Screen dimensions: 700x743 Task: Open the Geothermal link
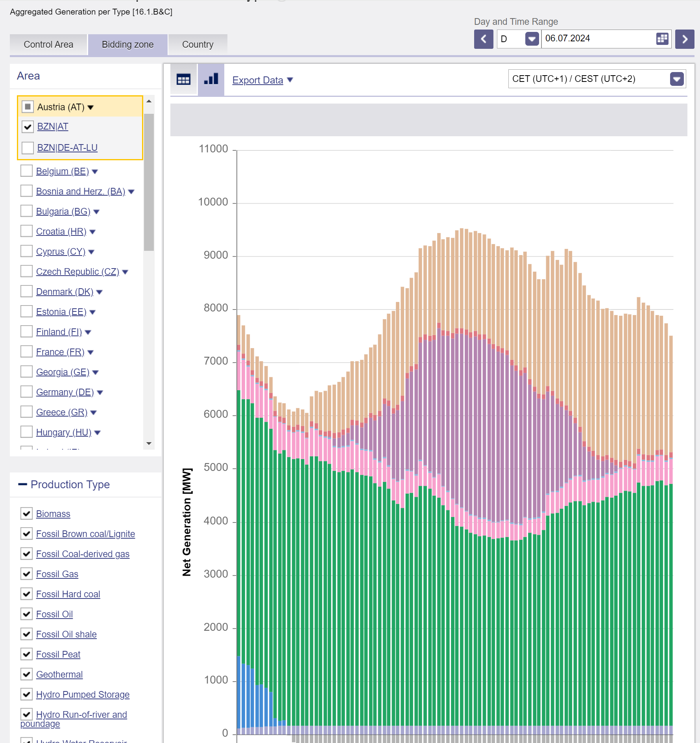coord(59,674)
